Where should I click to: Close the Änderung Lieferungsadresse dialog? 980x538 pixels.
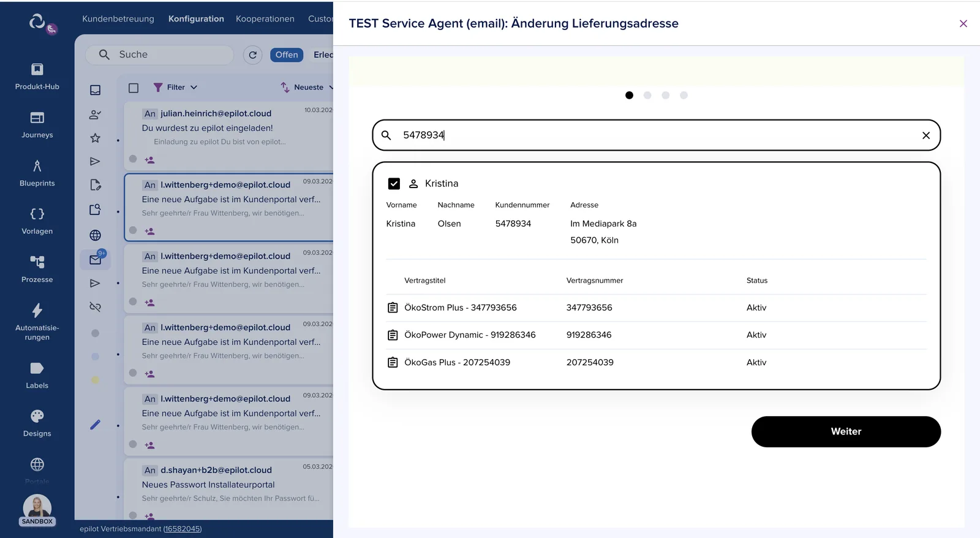[963, 23]
